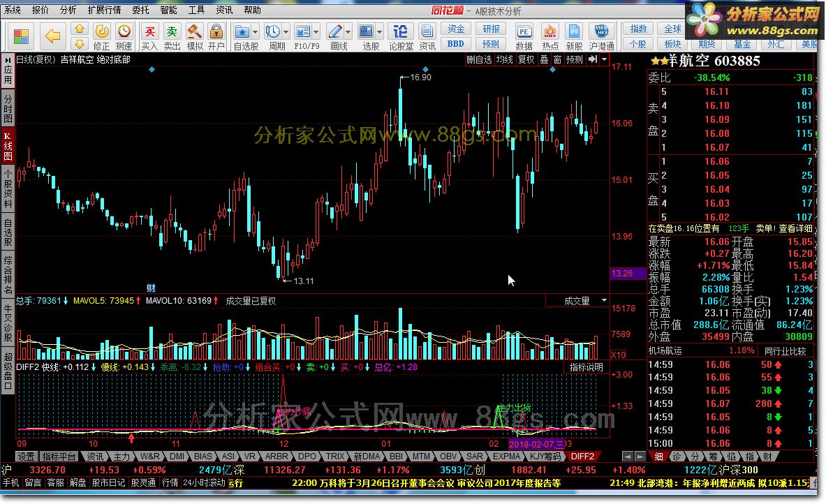This screenshot has width=826, height=504.
Task: Open the colorful home grid icon
Action: coord(21,36)
